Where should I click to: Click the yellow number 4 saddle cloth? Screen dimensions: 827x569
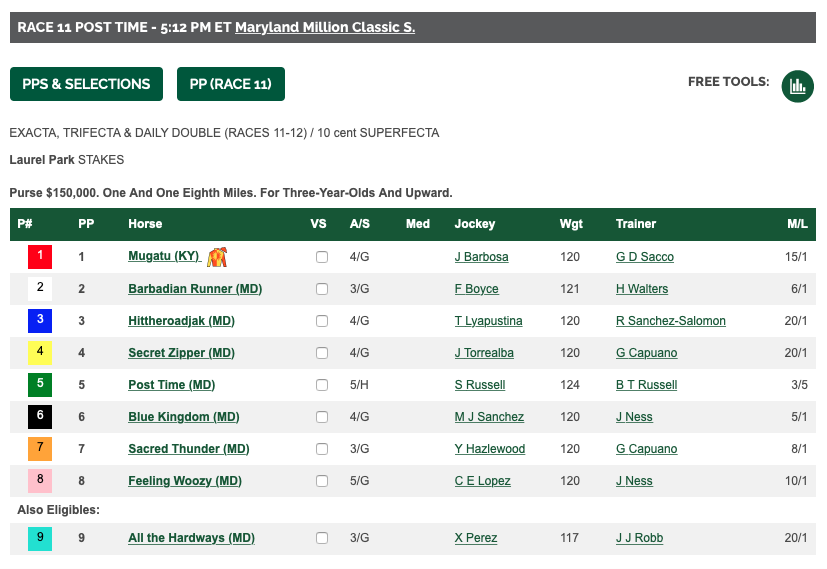click(40, 353)
